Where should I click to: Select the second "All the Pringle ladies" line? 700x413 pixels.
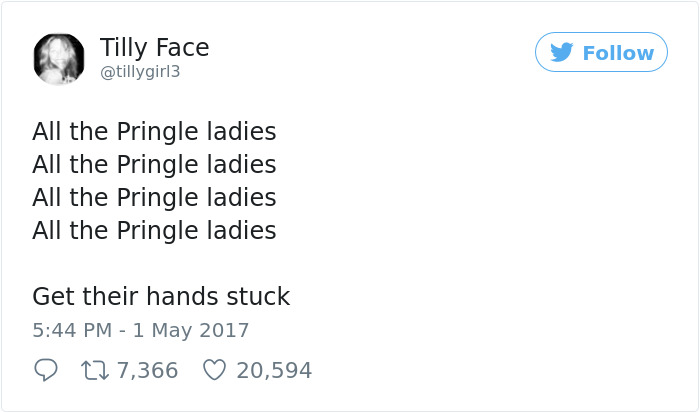(154, 164)
